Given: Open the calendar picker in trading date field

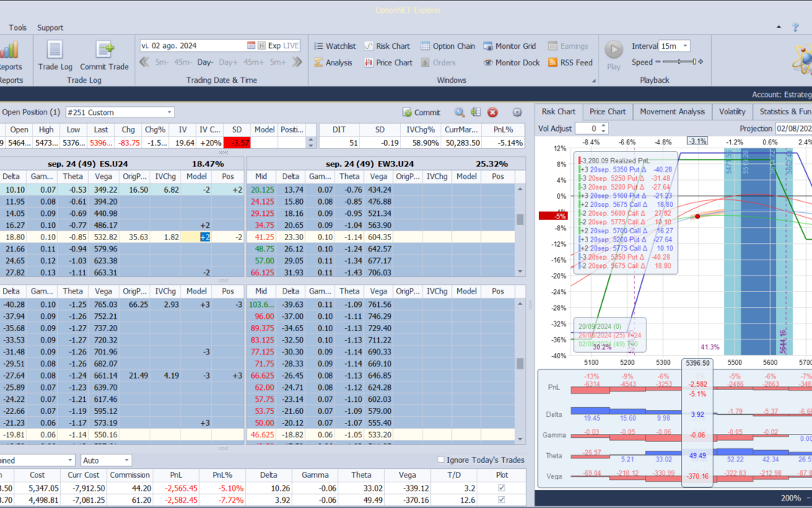Looking at the screenshot, I should [251, 46].
